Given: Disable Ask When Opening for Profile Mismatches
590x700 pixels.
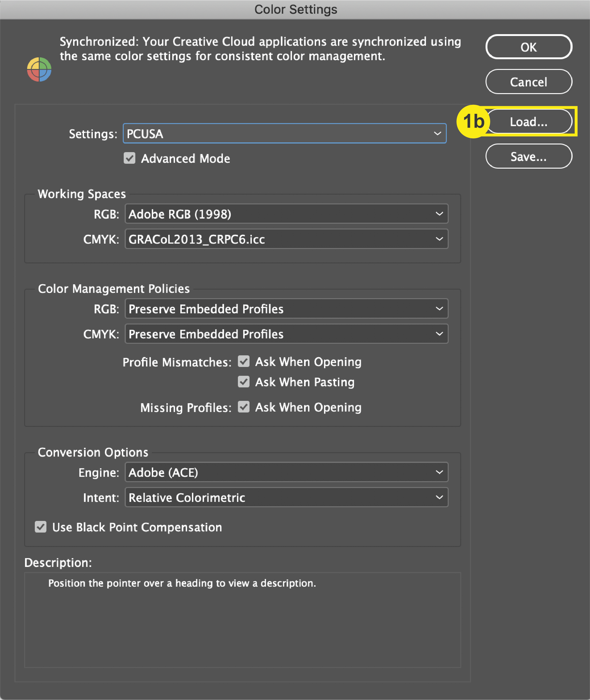Looking at the screenshot, I should point(244,362).
